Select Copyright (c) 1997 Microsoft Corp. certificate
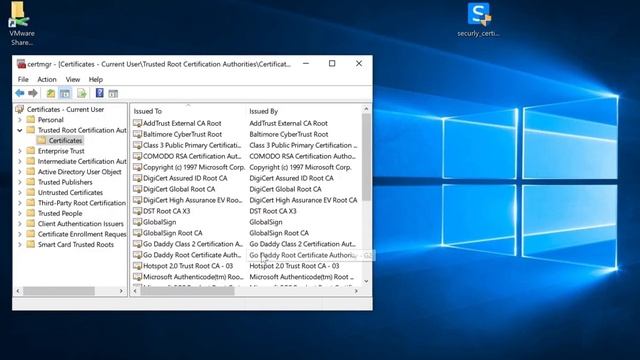This screenshot has width=640, height=360. (194, 167)
